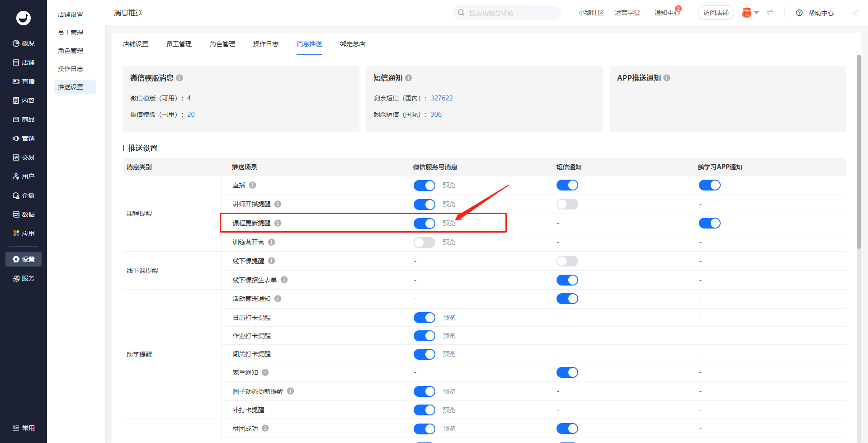868x443 pixels.
Task: Disable WeChat message toggle for 课程更新提醒
Action: pos(424,224)
